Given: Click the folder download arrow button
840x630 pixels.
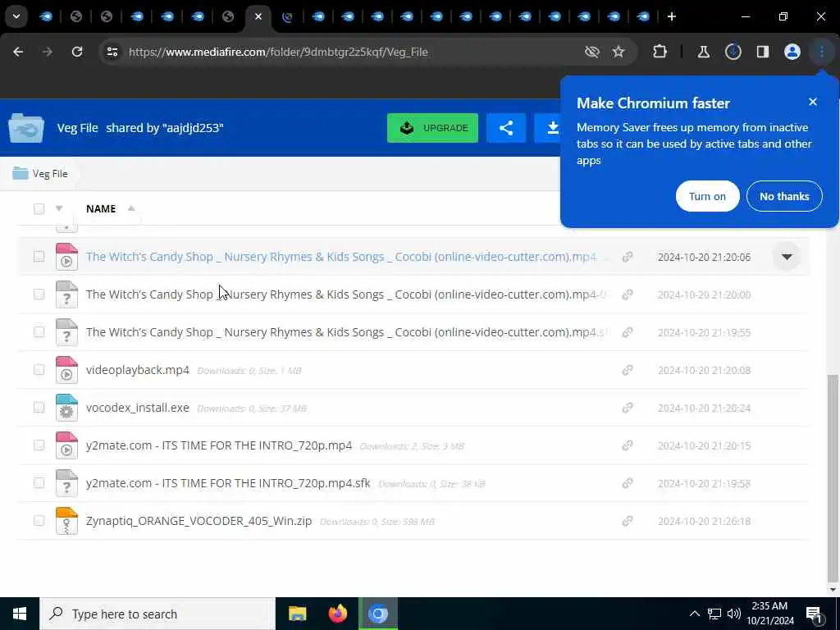Looking at the screenshot, I should pos(553,128).
